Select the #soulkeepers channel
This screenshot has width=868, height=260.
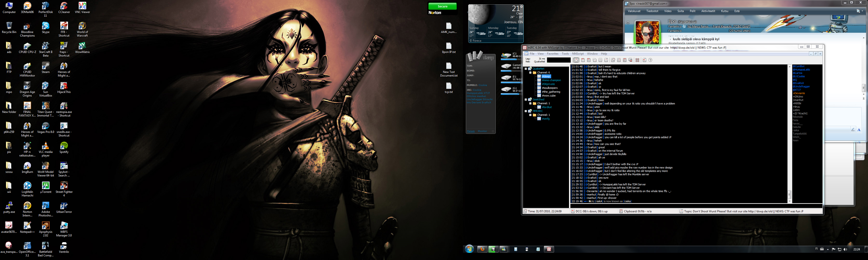point(549,88)
